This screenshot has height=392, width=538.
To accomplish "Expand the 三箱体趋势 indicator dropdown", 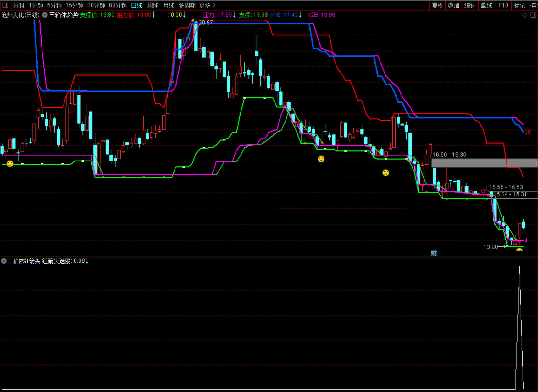I will (x=45, y=15).
